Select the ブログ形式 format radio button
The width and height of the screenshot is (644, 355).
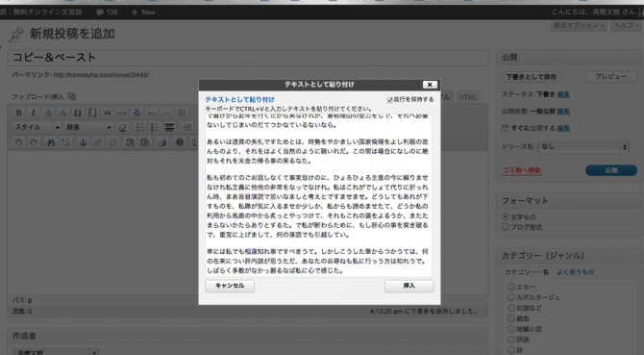(506, 227)
